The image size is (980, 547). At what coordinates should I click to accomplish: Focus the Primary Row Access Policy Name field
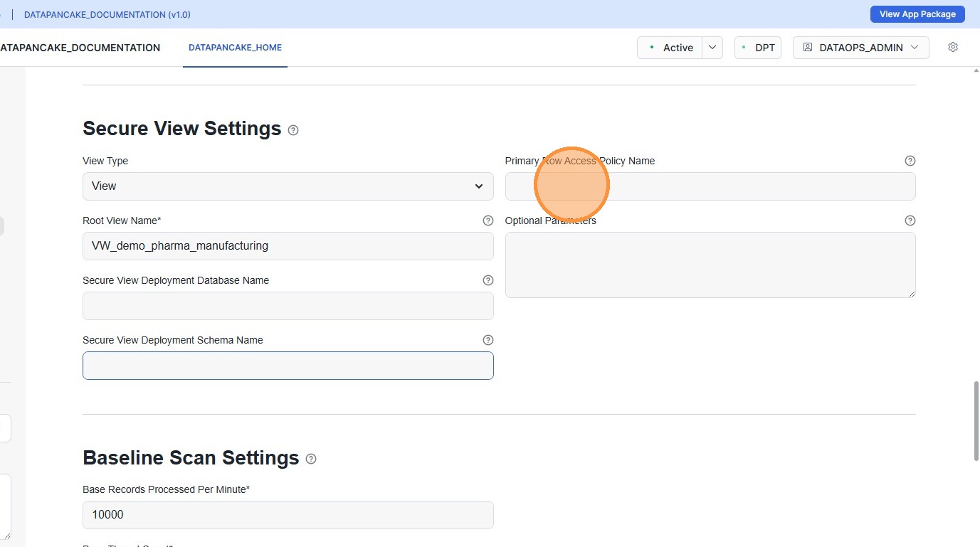pyautogui.click(x=710, y=186)
